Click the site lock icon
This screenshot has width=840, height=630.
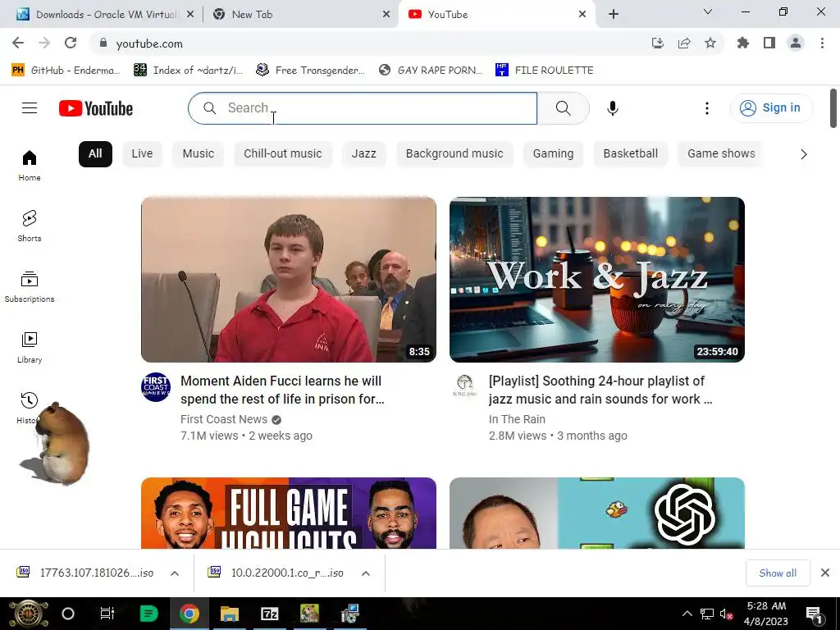pyautogui.click(x=103, y=43)
